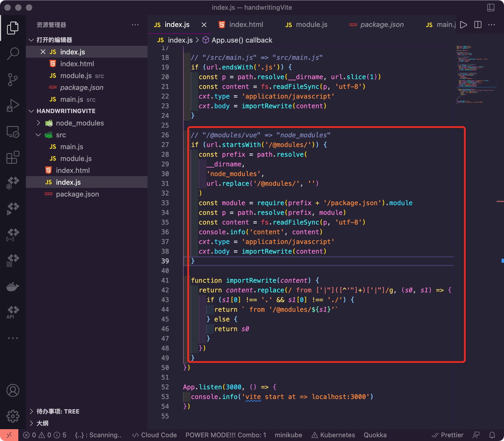Collapse the open editors section
This screenshot has width=504, height=441.
pos(87,40)
